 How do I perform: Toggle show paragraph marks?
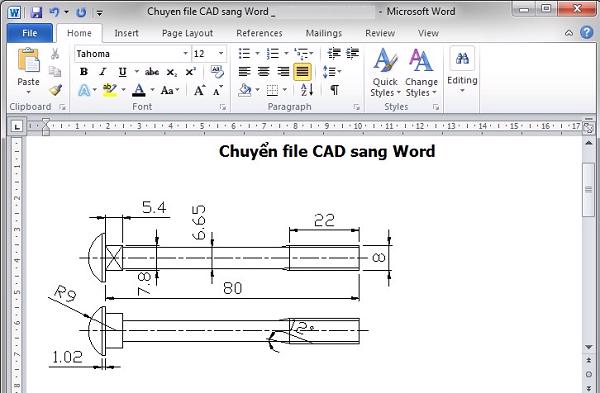click(x=334, y=90)
